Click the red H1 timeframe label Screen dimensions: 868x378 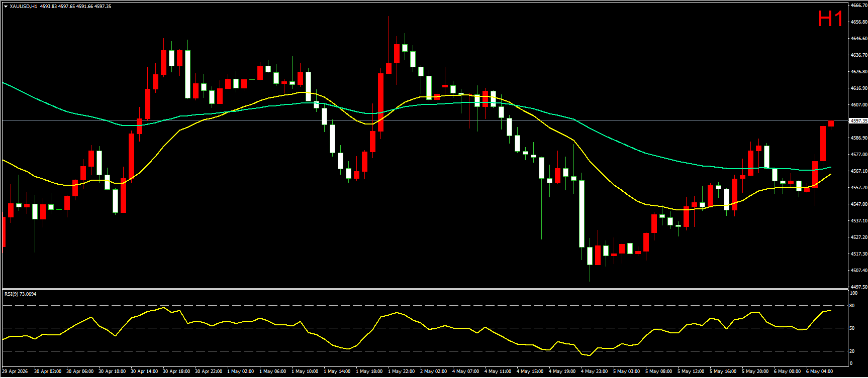[x=830, y=19]
